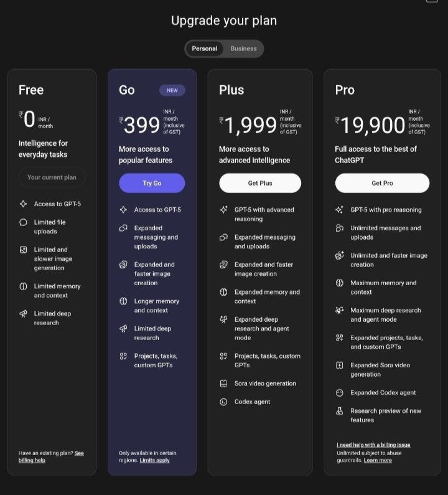Click the Expanded Codex agent icon

point(339,393)
